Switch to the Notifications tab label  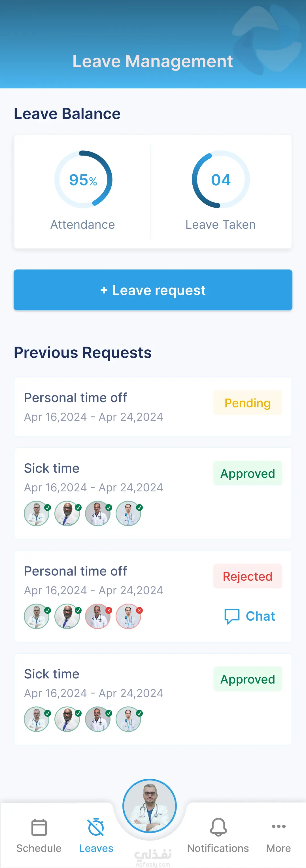218,848
